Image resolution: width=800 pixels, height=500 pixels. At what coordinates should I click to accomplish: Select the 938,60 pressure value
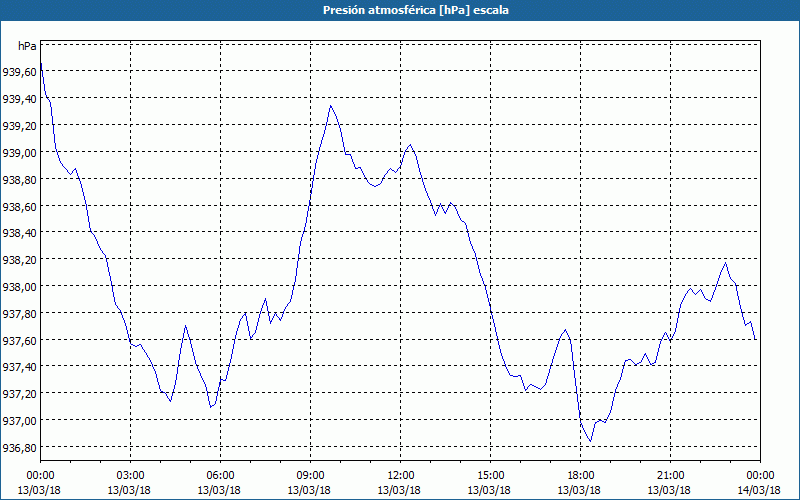[19, 206]
